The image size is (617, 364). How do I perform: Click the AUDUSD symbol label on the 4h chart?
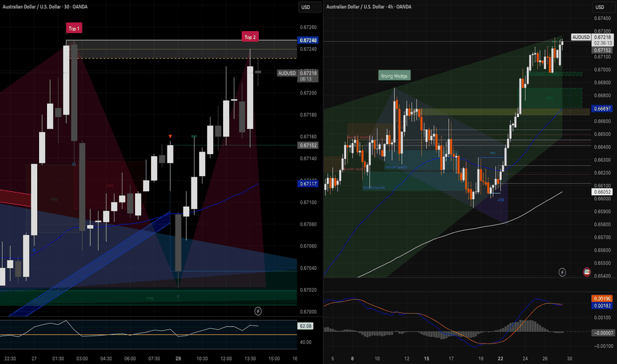(581, 37)
